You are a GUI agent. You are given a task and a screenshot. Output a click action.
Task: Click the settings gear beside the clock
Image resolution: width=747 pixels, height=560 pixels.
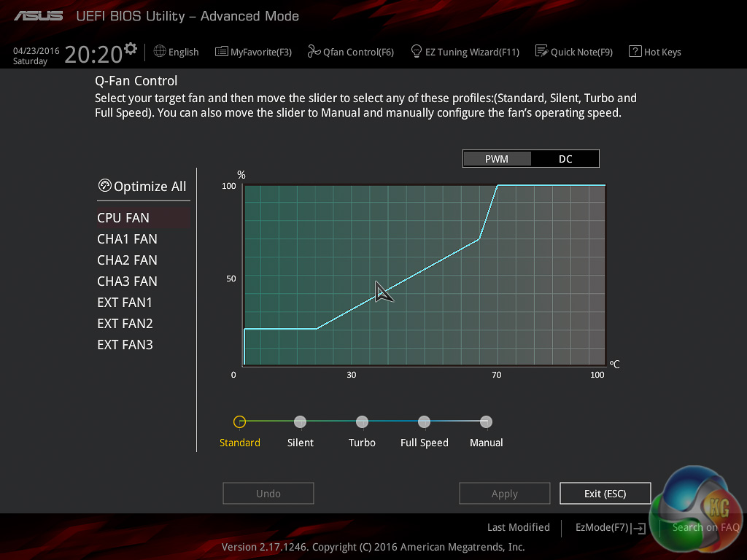coord(130,49)
